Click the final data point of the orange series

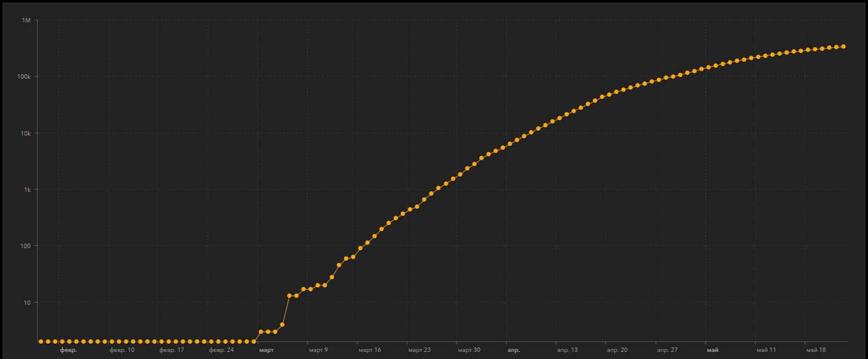tap(843, 46)
